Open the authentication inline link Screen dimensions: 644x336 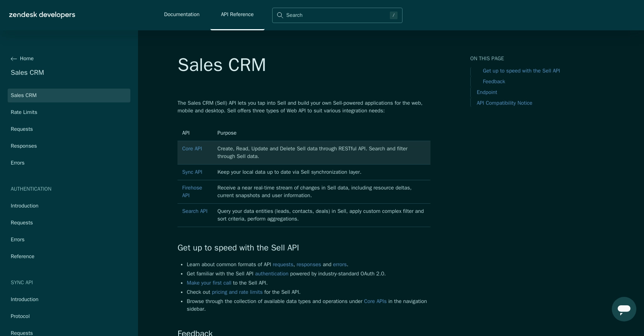click(271, 274)
